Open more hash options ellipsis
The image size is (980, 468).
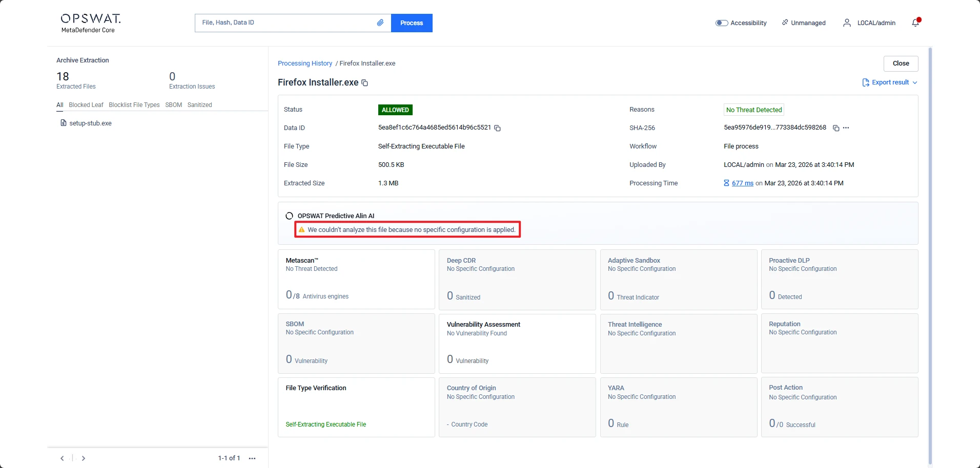pyautogui.click(x=846, y=128)
